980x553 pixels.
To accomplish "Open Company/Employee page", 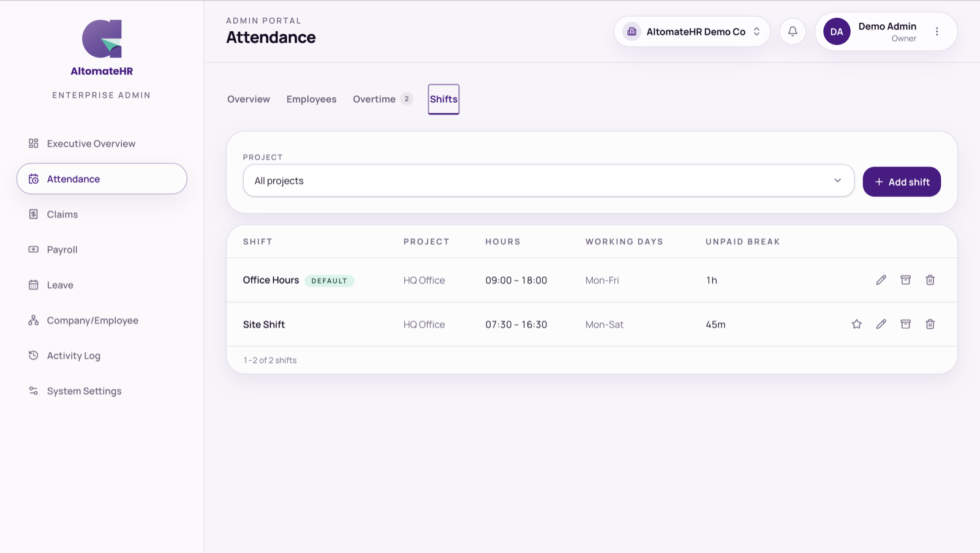I will click(x=102, y=320).
